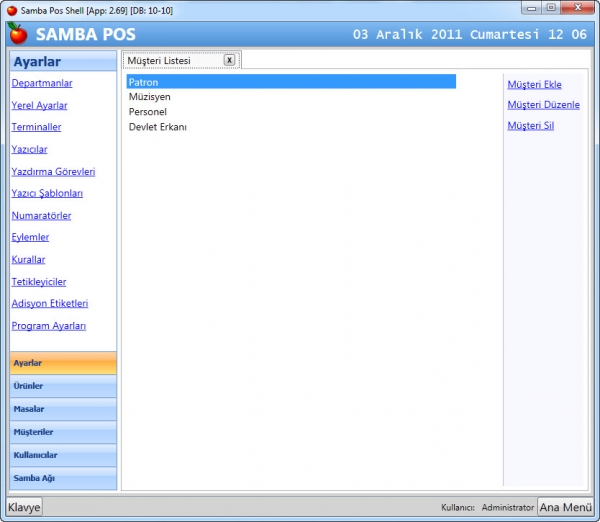Screen dimensions: 600x522
Task: Open Samba Ağı section
Action: 63,478
